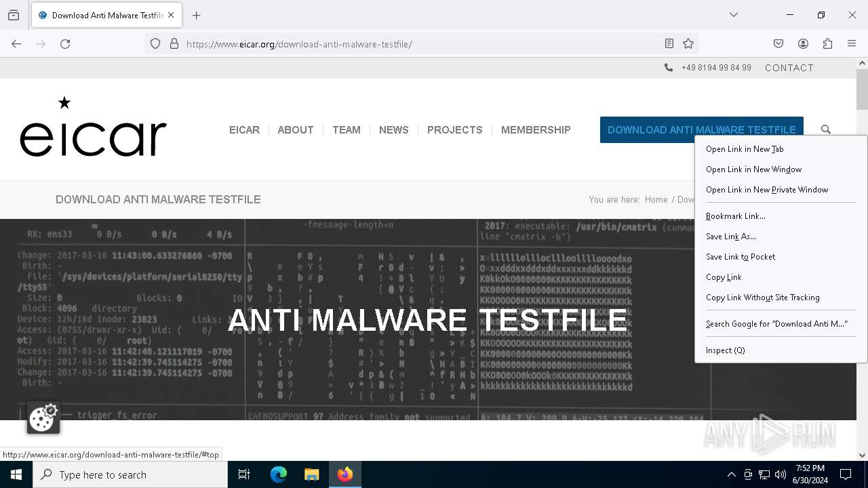The image size is (868, 488).
Task: Click Firefox icon in taskbar
Action: (x=345, y=474)
